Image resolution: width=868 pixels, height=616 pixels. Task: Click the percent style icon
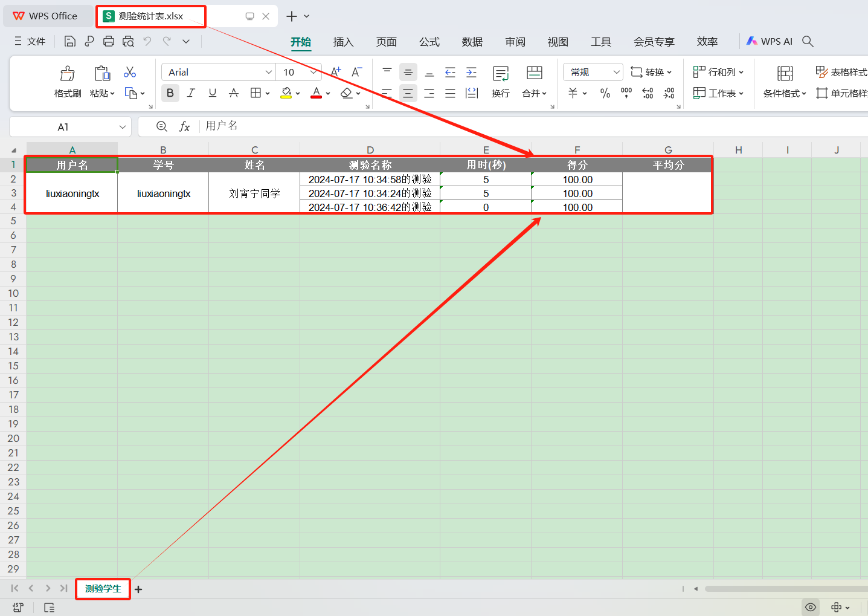click(605, 93)
